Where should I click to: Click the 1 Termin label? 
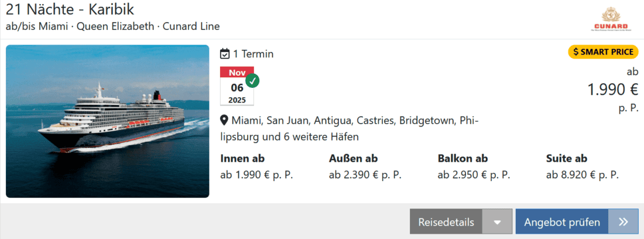253,54
